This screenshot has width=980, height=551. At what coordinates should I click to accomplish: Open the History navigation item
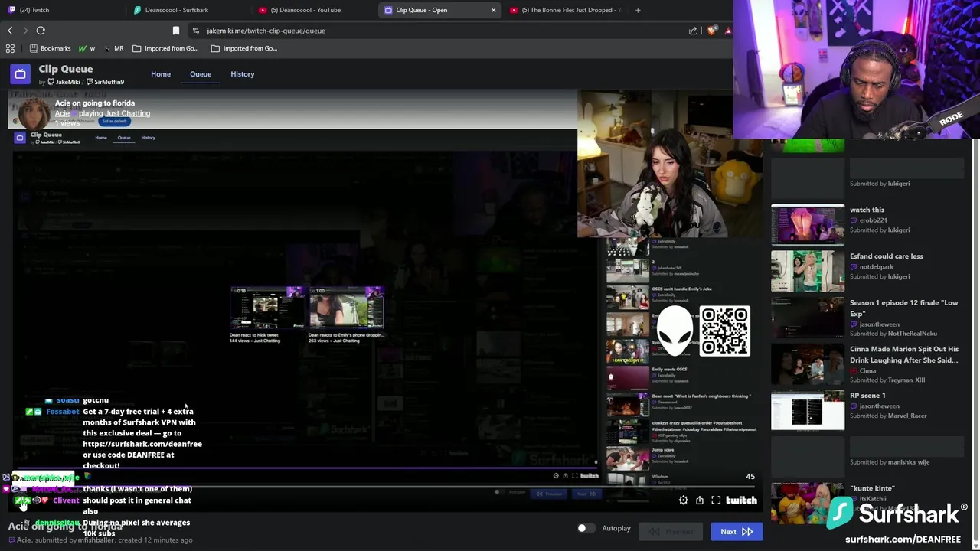tap(242, 74)
